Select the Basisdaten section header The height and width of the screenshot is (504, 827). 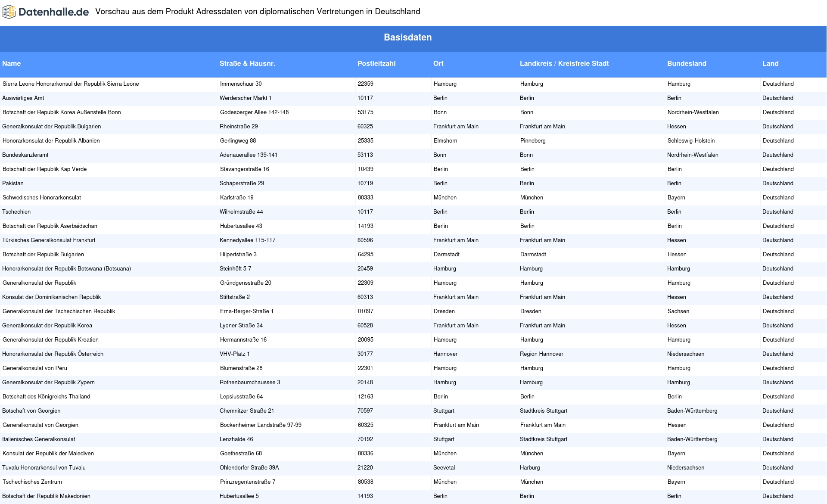(x=407, y=37)
